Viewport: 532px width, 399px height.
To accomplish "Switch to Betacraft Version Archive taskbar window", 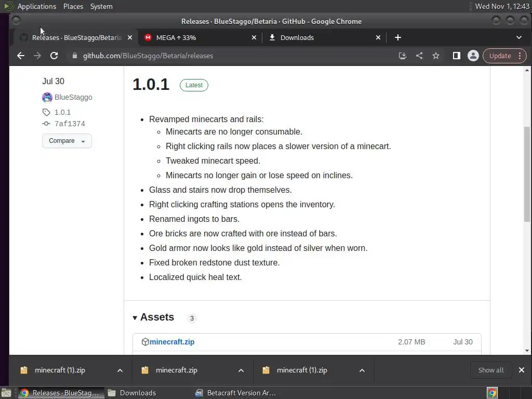I will (x=236, y=393).
